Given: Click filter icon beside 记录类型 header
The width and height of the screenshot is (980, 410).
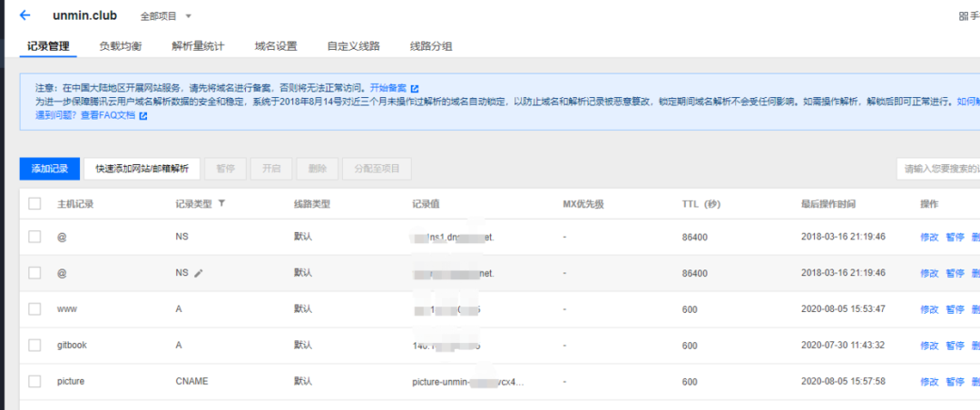Looking at the screenshot, I should tap(221, 203).
